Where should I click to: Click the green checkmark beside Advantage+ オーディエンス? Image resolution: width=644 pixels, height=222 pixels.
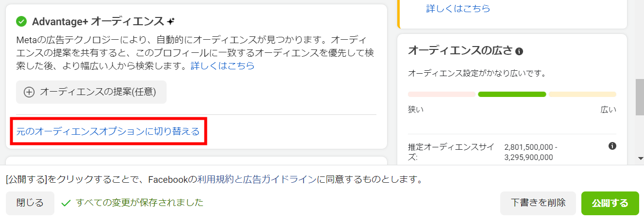(x=21, y=21)
